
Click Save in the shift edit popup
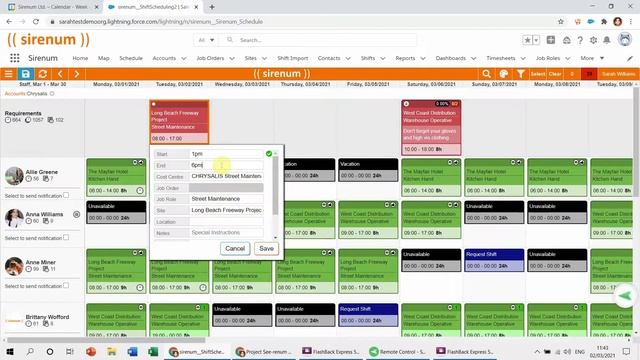tap(266, 248)
